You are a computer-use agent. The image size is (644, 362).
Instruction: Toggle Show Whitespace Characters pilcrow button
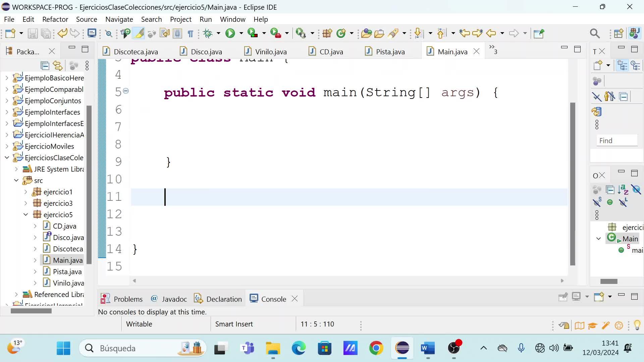coord(190,33)
